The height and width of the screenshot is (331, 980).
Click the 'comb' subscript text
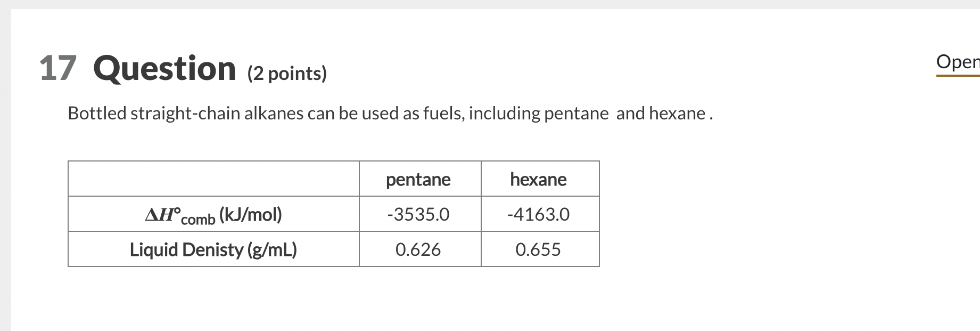198,220
